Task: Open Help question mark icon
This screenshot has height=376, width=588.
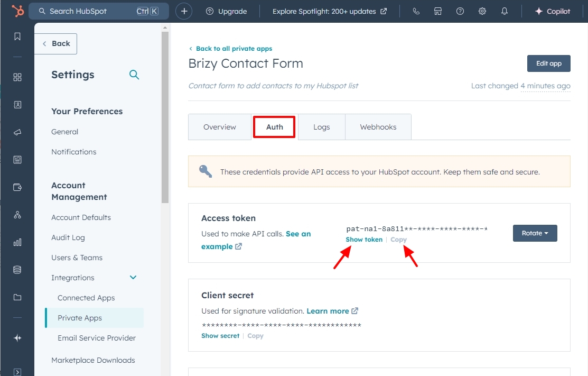Action: coord(460,11)
